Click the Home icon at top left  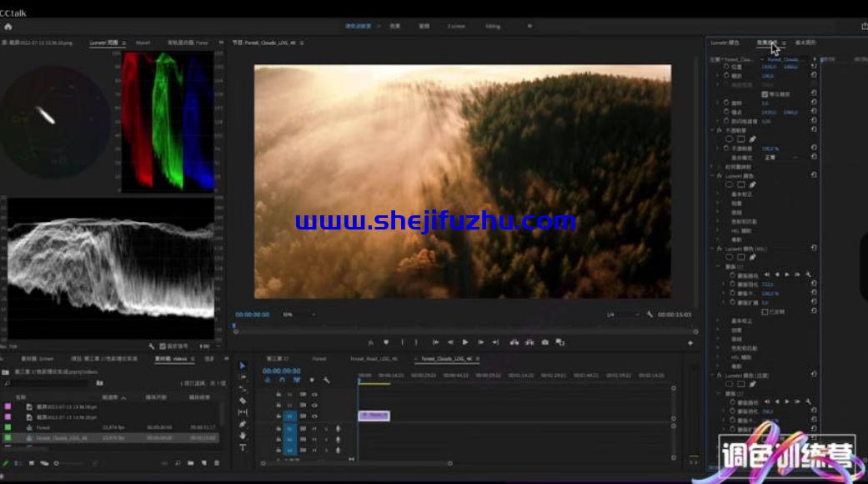point(8,27)
